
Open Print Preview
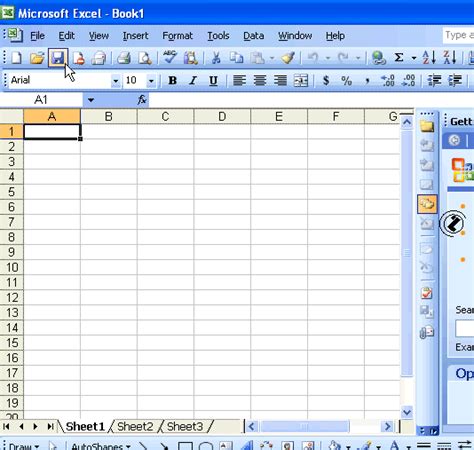coord(145,58)
